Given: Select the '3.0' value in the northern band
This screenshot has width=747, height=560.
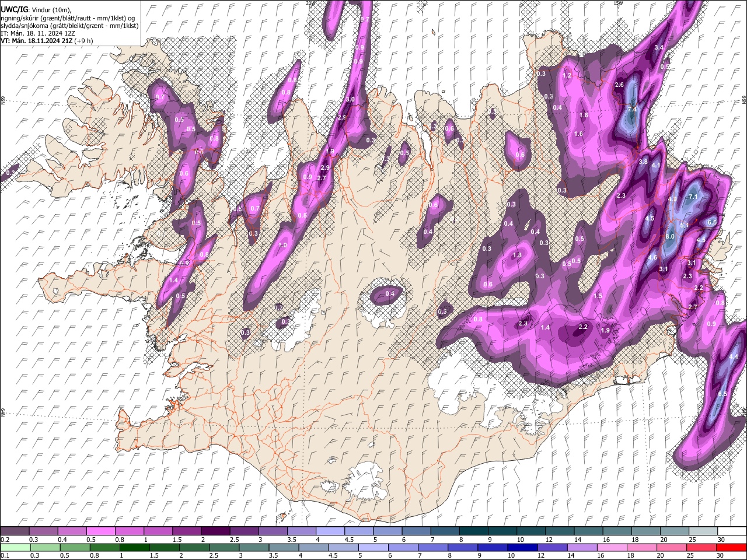Looking at the screenshot, I should [x=350, y=100].
